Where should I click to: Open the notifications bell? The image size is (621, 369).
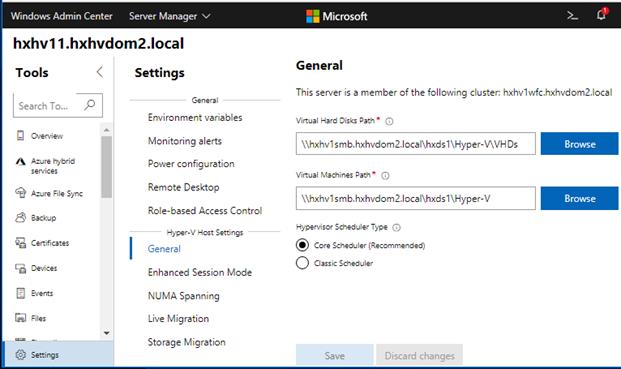[x=602, y=14]
